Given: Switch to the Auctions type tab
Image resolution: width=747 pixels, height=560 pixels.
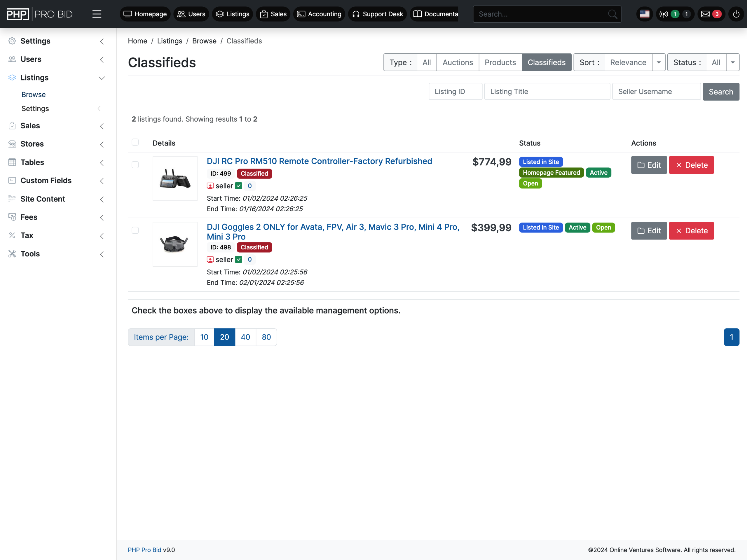Looking at the screenshot, I should click(x=457, y=62).
